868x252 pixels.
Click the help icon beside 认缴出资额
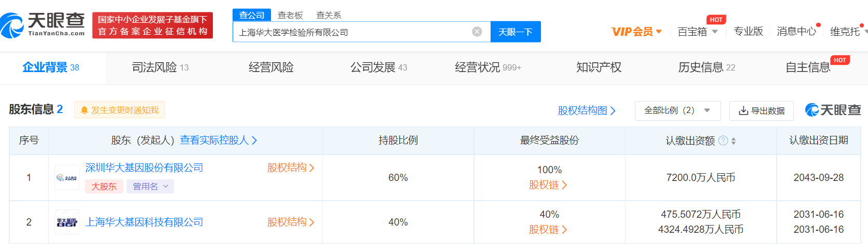pos(723,141)
